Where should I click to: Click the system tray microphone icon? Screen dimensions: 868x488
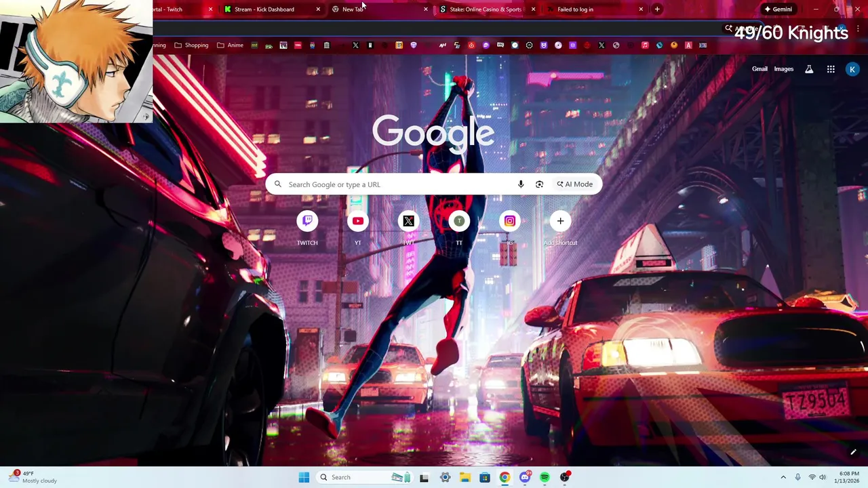(x=797, y=477)
